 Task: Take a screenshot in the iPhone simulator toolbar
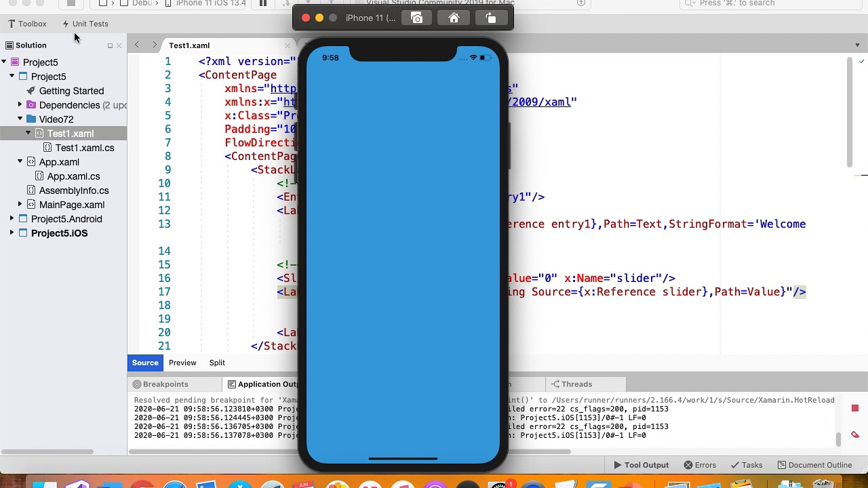417,18
